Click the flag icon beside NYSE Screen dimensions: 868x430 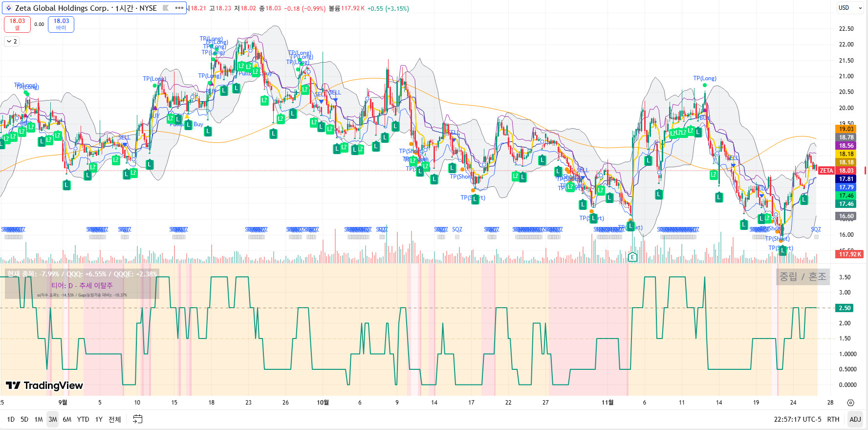(166, 8)
